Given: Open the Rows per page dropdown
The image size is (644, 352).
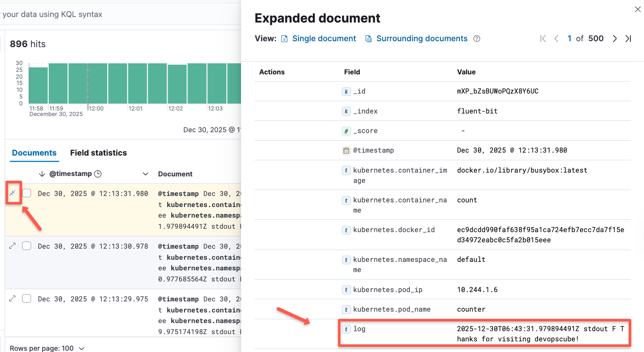Looking at the screenshot, I should pyautogui.click(x=47, y=348).
